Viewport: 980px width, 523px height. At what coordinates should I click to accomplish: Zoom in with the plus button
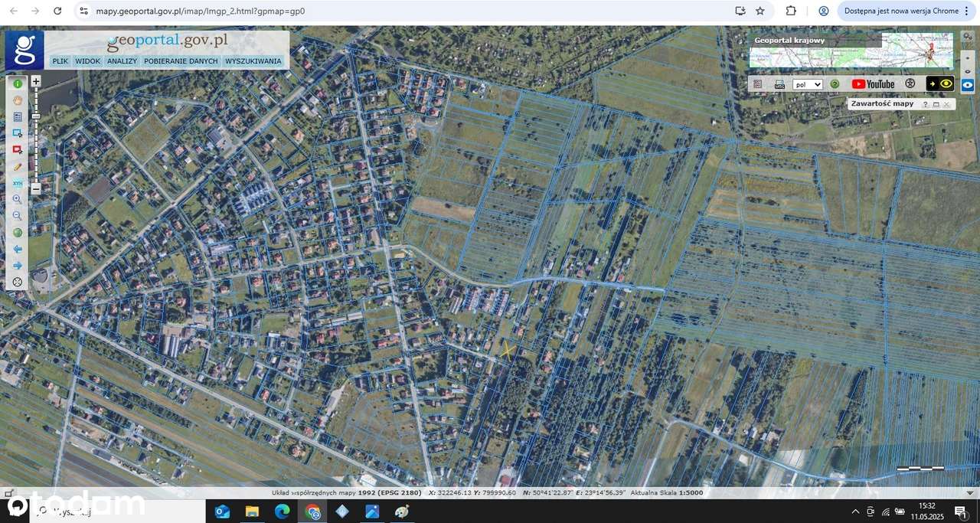point(36,80)
